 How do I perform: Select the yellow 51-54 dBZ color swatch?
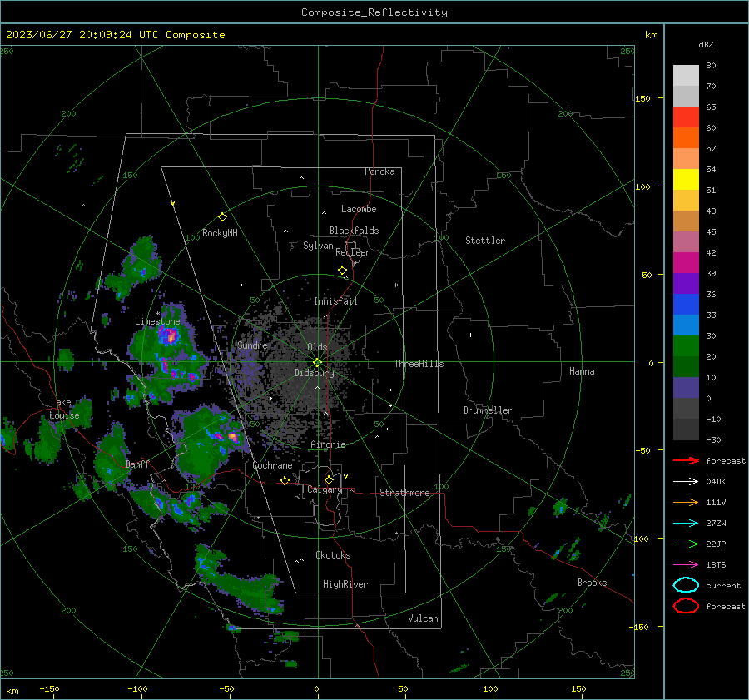coord(686,180)
